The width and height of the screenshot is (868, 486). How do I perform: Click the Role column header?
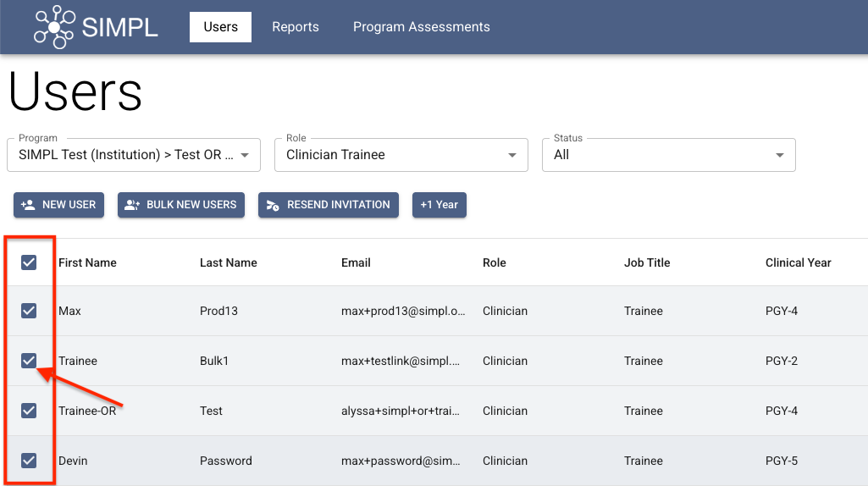[x=495, y=263]
